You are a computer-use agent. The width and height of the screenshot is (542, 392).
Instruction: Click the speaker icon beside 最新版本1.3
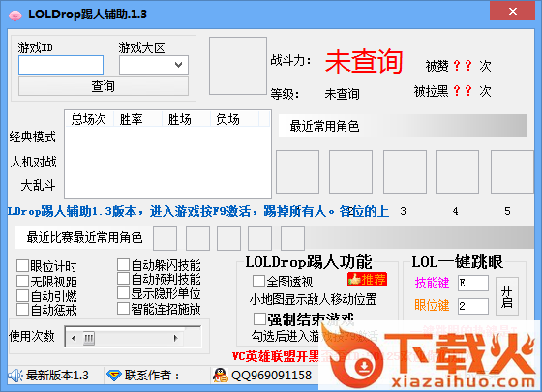[x=15, y=376]
